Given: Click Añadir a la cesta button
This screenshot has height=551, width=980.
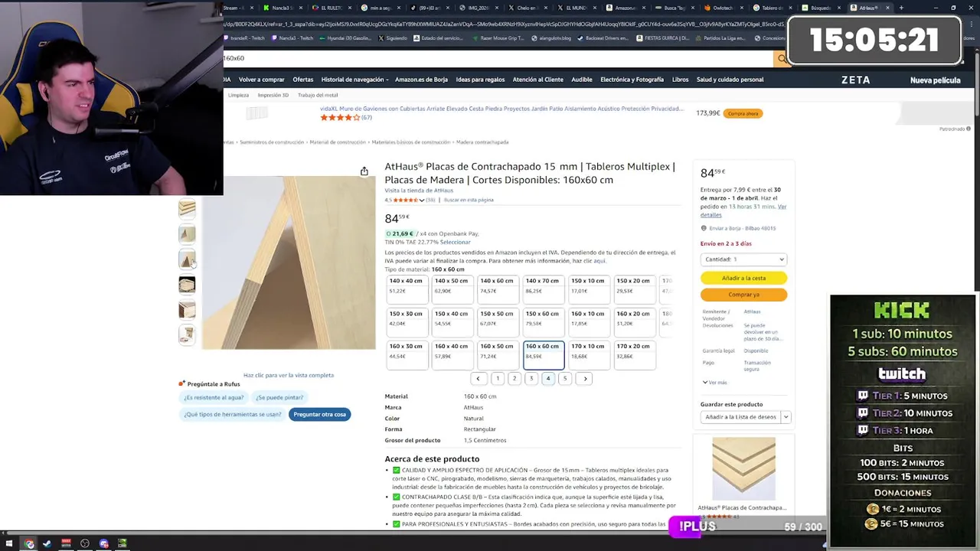Looking at the screenshot, I should (743, 278).
